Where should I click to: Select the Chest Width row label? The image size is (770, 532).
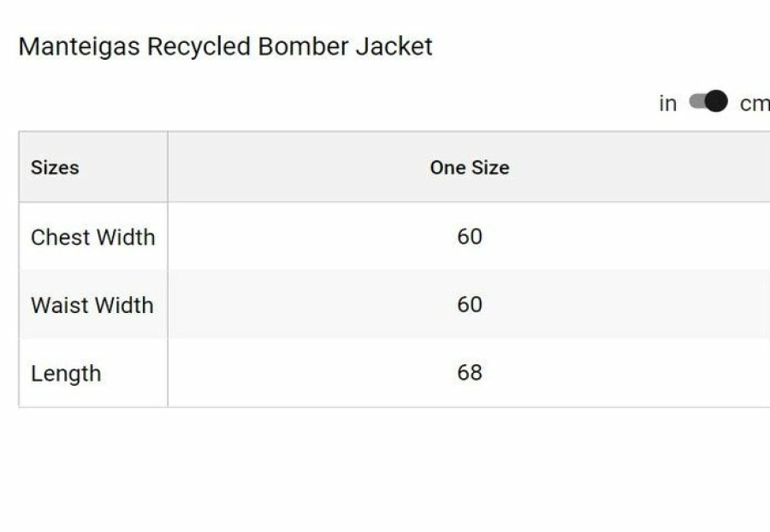click(x=92, y=238)
